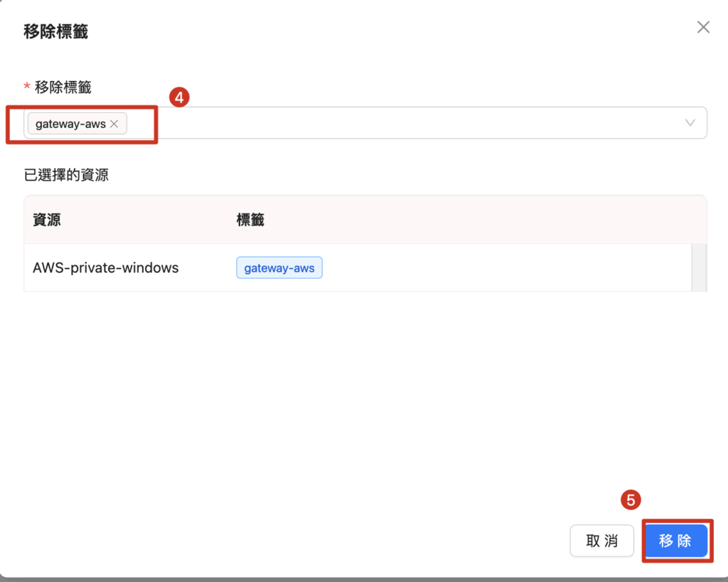Click the red required asterisk
728x582 pixels.
pyautogui.click(x=27, y=88)
